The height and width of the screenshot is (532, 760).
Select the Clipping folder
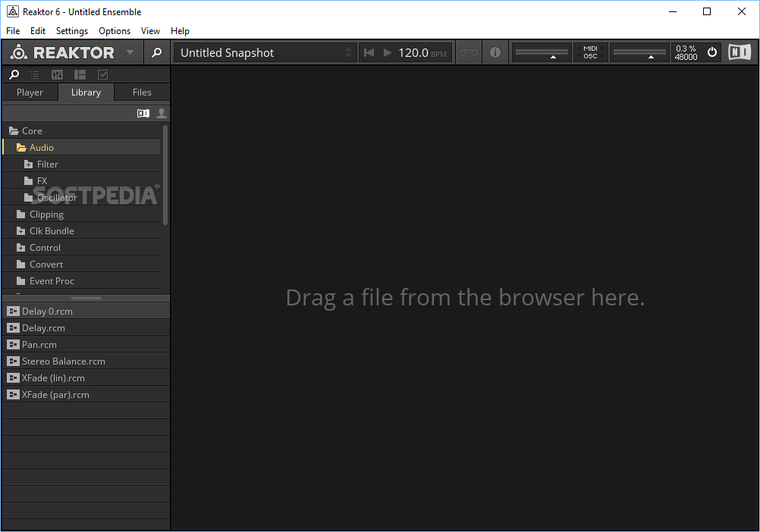81,214
